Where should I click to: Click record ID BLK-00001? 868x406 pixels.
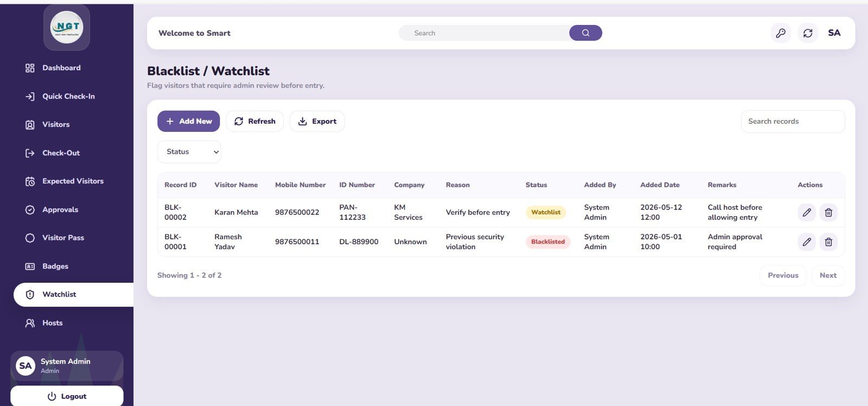click(175, 242)
